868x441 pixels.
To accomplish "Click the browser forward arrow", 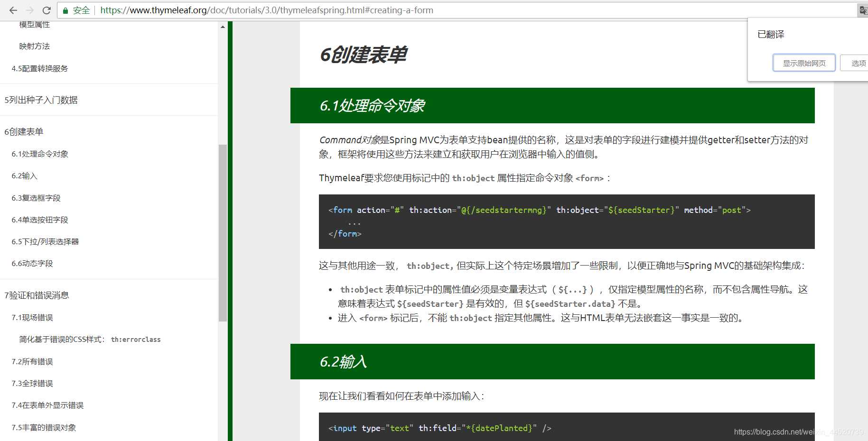I will pos(29,10).
